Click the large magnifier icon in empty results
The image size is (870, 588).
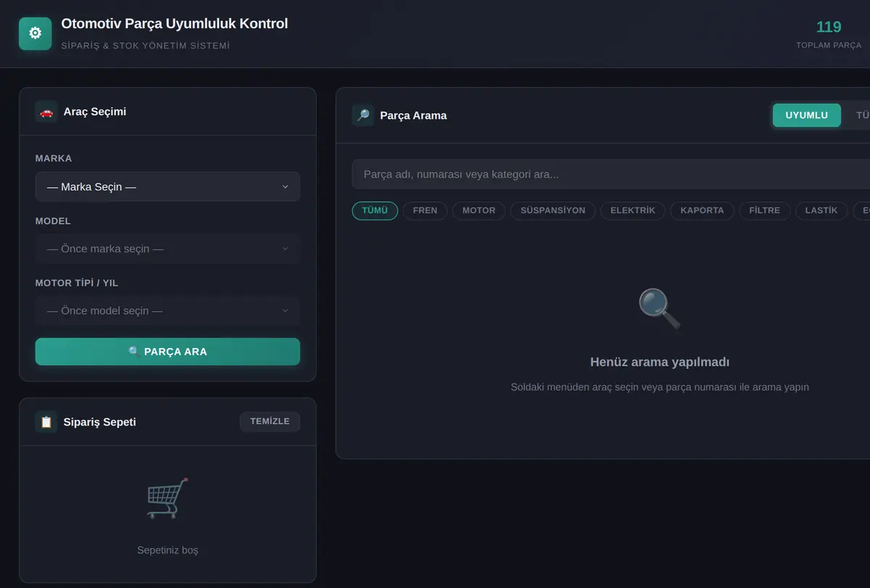click(660, 309)
